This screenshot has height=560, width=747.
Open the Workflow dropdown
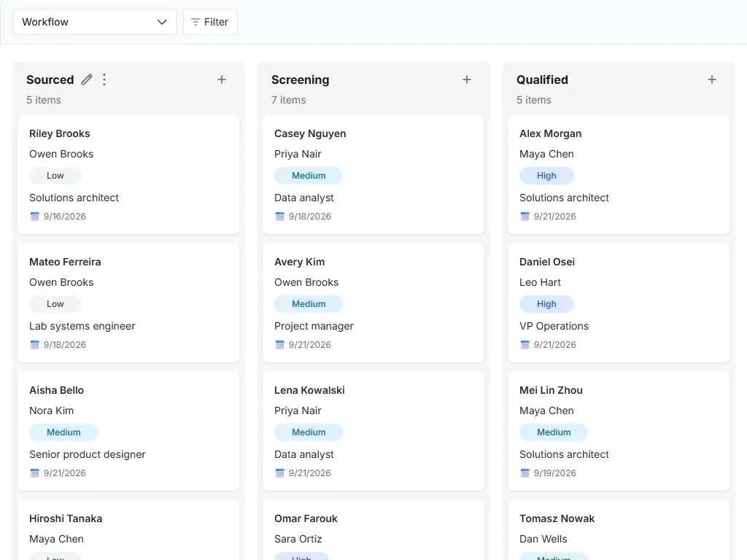pos(95,22)
